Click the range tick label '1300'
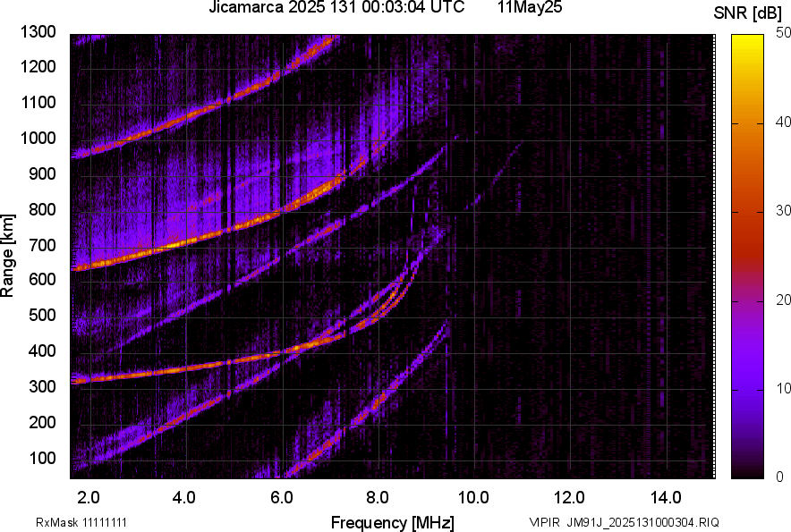Screen dimensions: 791x532 [x=38, y=32]
